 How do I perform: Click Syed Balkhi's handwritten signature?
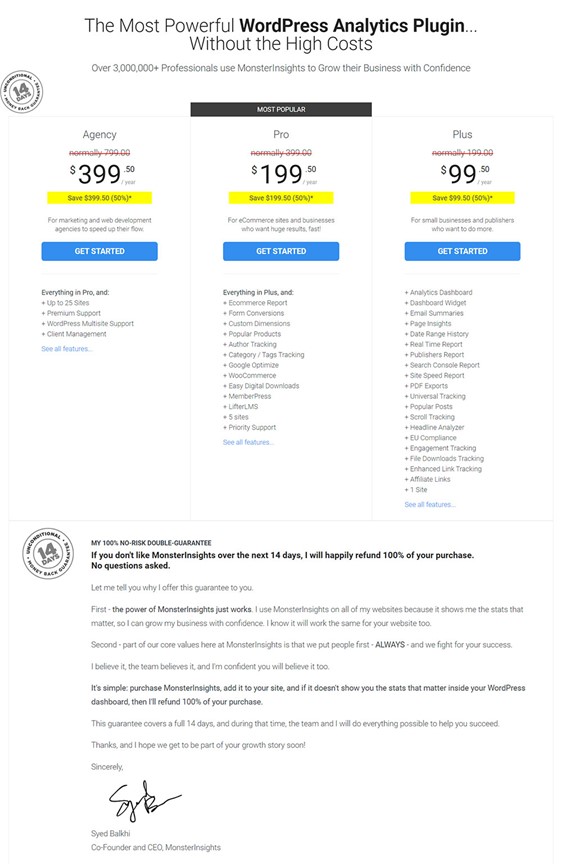(x=145, y=800)
